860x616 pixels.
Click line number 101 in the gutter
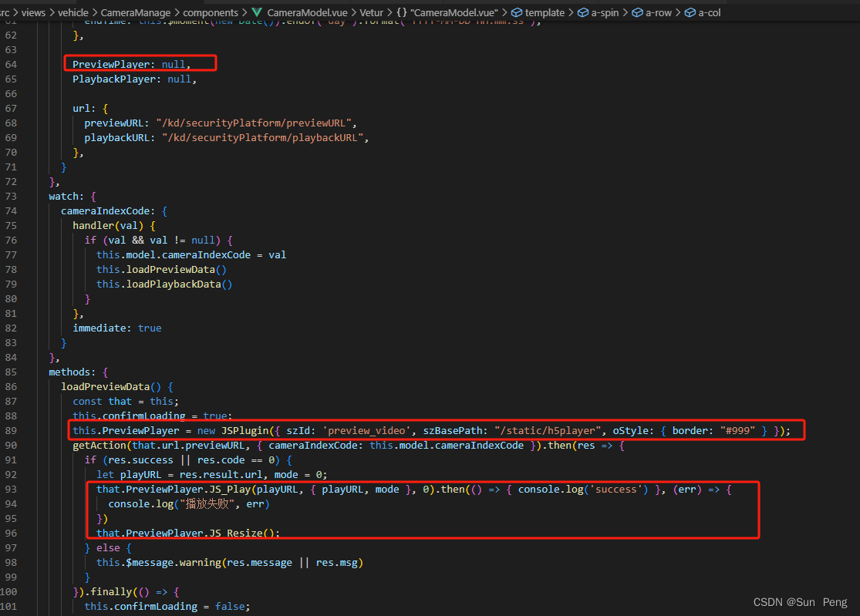8,607
